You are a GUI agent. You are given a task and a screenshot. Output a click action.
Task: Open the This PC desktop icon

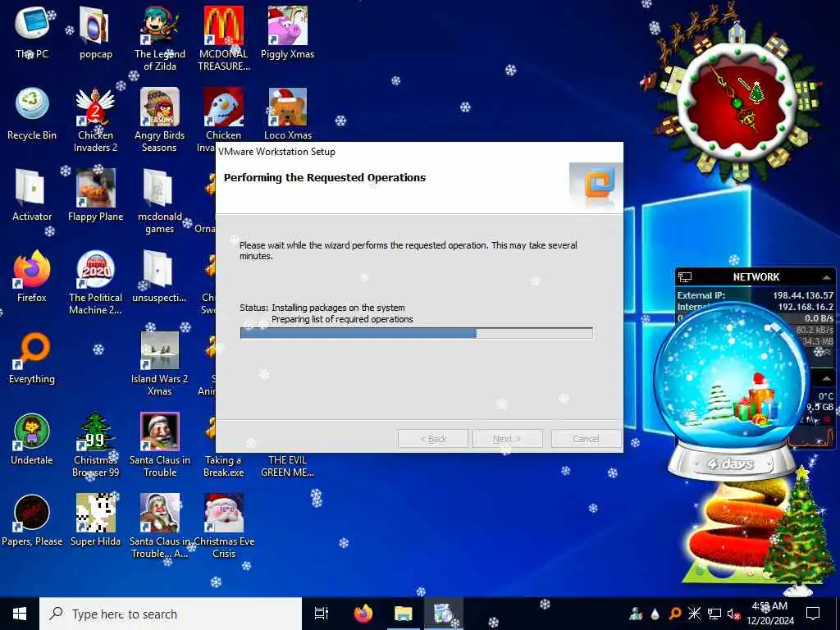click(x=32, y=32)
